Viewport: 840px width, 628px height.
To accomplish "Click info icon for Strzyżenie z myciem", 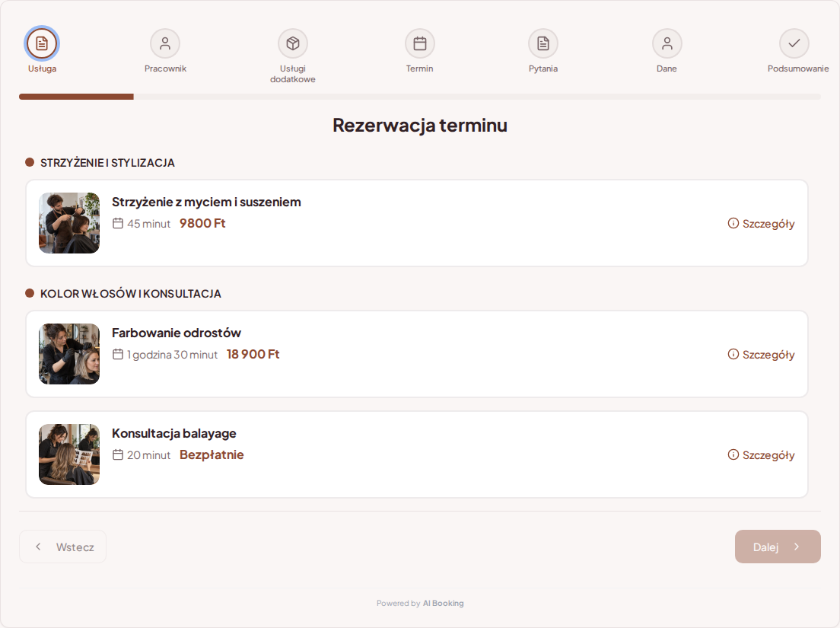I will click(733, 223).
